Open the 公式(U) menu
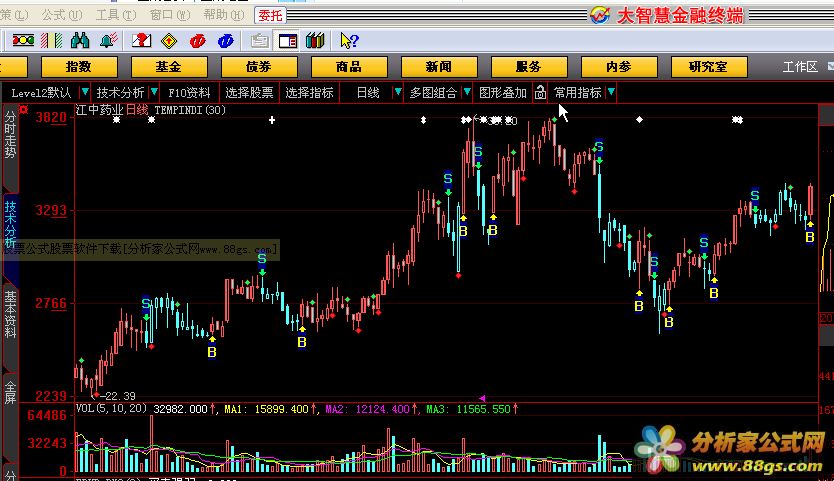 [x=62, y=15]
